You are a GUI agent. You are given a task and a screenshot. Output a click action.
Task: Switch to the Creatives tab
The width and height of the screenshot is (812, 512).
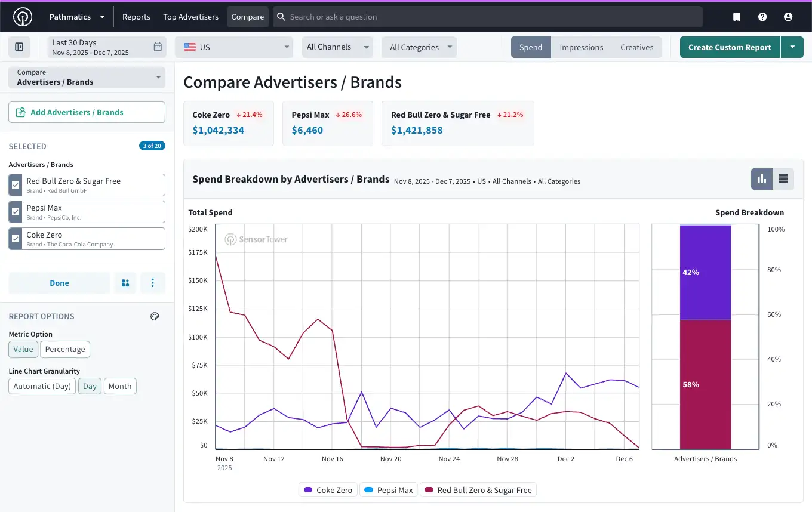click(x=637, y=47)
